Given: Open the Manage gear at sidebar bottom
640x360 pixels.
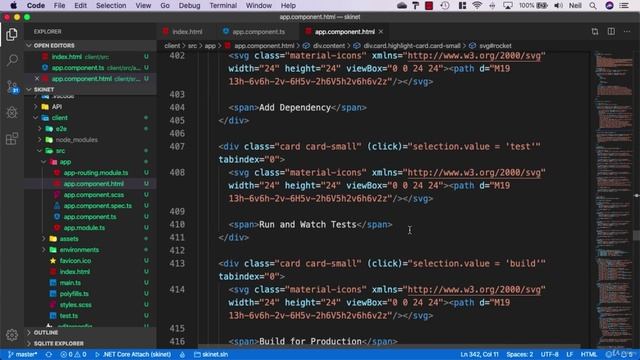Looking at the screenshot, I should 11,335.
